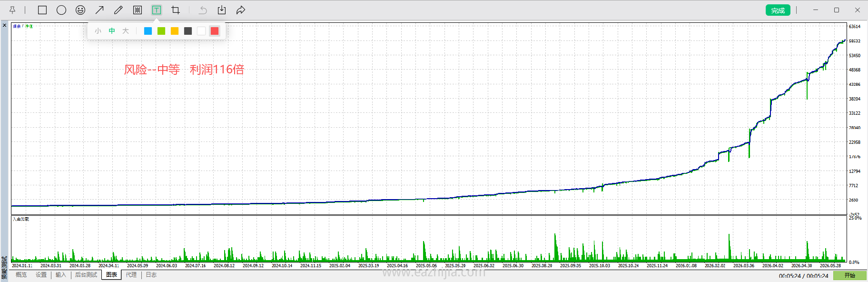
Task: Click the red annotation text 风险--中等
Action: click(152, 70)
